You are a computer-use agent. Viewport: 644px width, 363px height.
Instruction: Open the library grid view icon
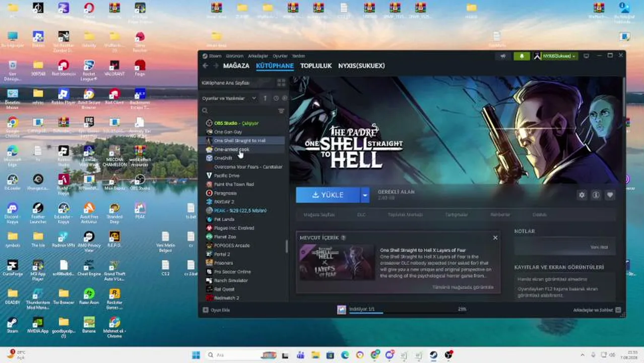click(281, 82)
